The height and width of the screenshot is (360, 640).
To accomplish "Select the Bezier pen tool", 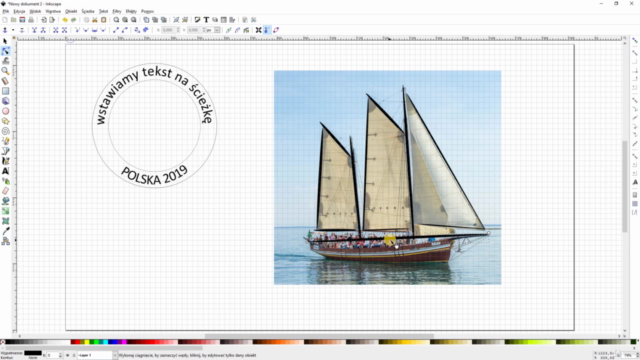I will click(5, 151).
